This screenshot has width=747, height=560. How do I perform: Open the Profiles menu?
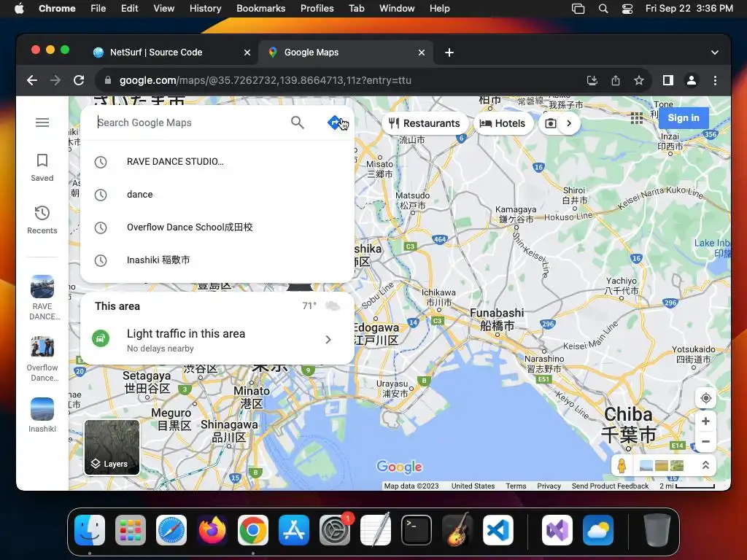tap(317, 8)
